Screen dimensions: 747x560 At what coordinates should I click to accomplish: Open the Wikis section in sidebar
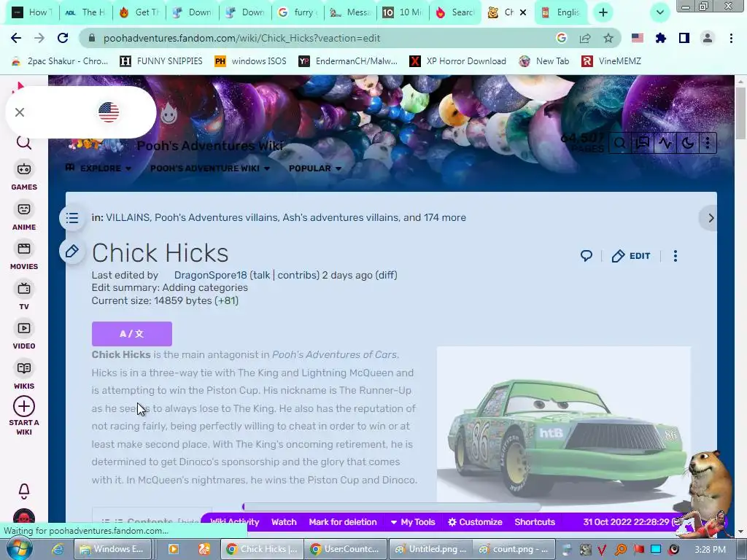tap(24, 376)
